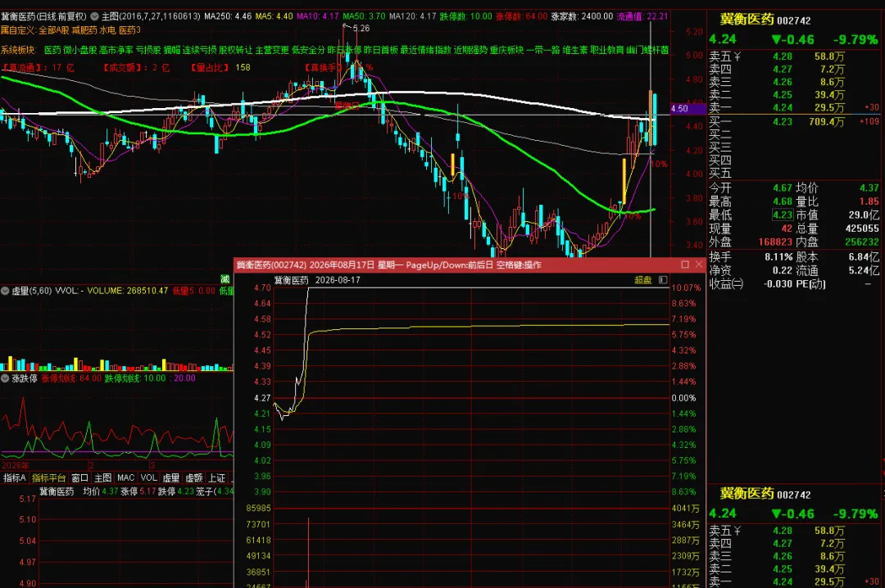This screenshot has height=588, width=885.
Task: Open the 重庆板块 system sector
Action: (x=506, y=50)
